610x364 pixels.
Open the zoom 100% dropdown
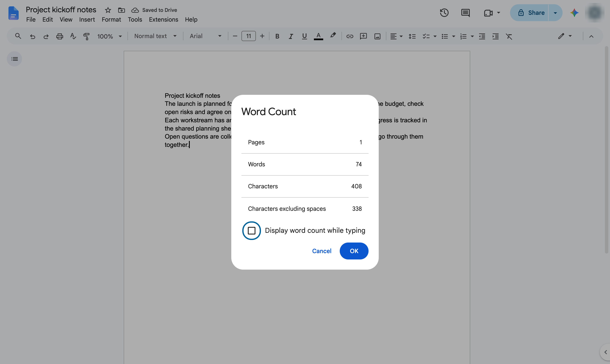[110, 36]
